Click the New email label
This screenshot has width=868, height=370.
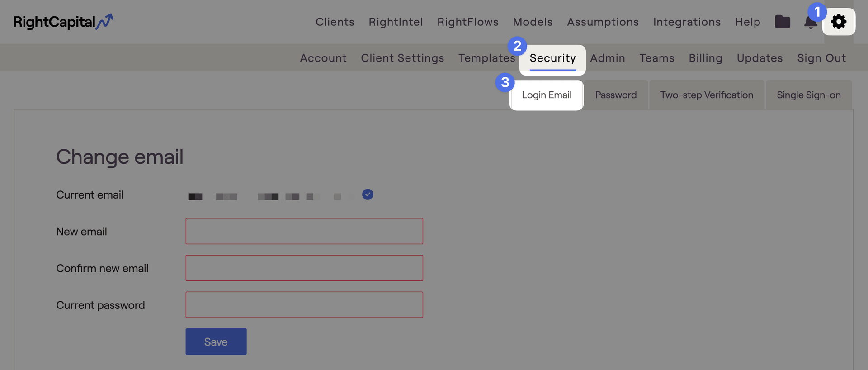click(81, 232)
